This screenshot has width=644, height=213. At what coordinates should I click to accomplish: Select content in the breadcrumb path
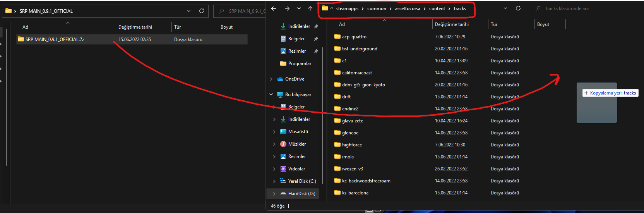coord(437,9)
